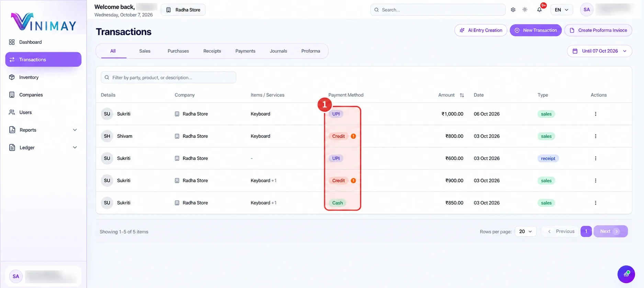Expand the Reports section
Image resolution: width=644 pixels, height=288 pixels.
[x=43, y=130]
